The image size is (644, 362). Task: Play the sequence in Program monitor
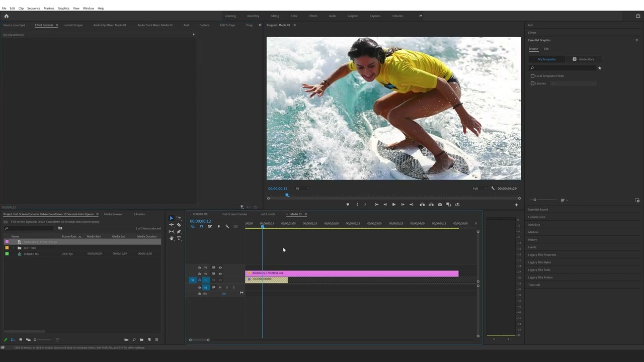[394, 205]
